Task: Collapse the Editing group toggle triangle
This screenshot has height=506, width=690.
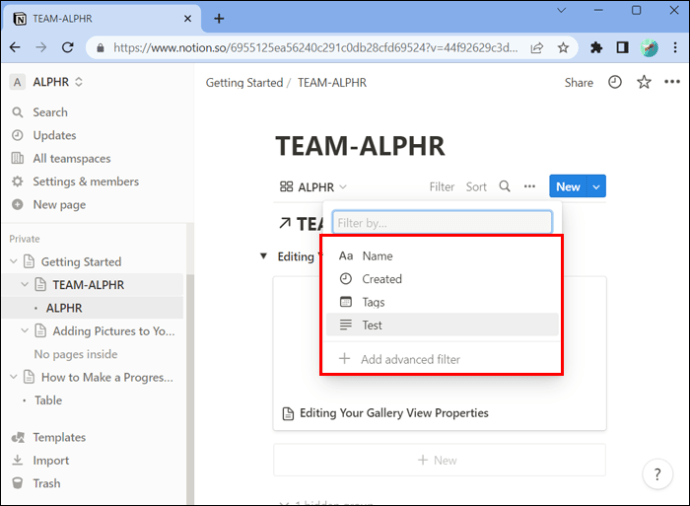Action: point(263,257)
